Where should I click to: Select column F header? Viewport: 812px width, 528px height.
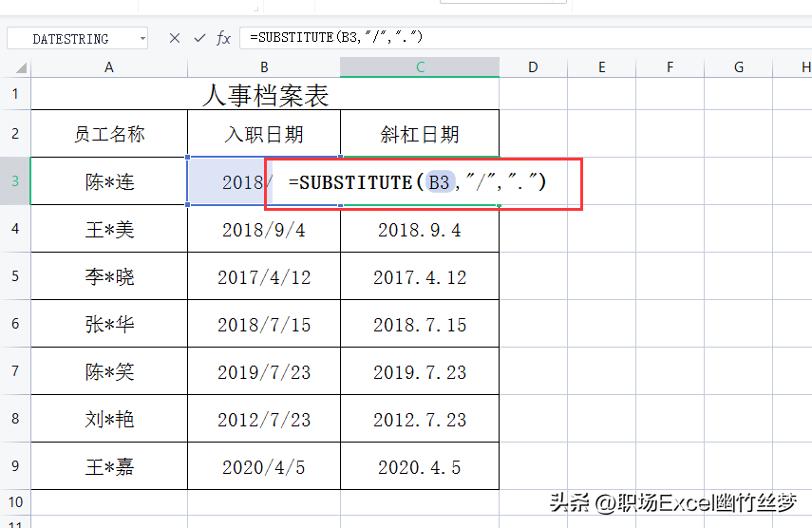(670, 67)
